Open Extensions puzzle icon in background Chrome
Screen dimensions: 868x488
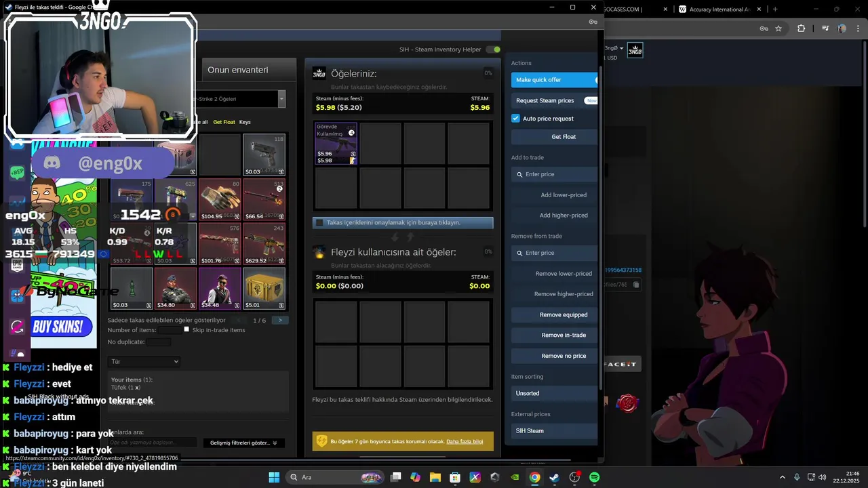[802, 28]
